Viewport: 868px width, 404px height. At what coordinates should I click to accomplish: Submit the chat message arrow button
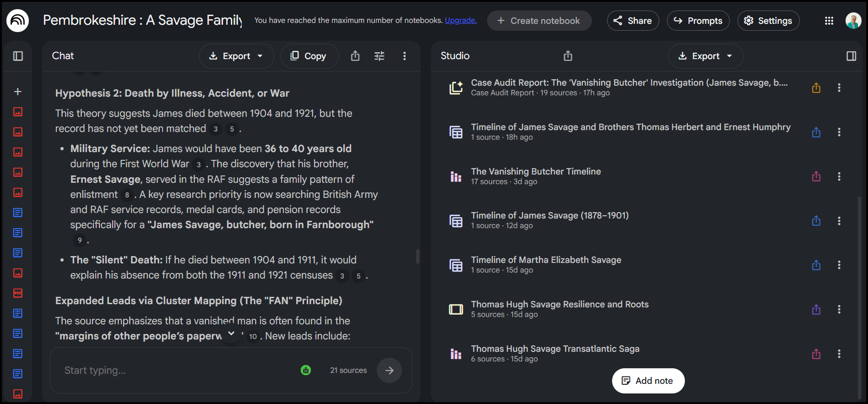(389, 370)
